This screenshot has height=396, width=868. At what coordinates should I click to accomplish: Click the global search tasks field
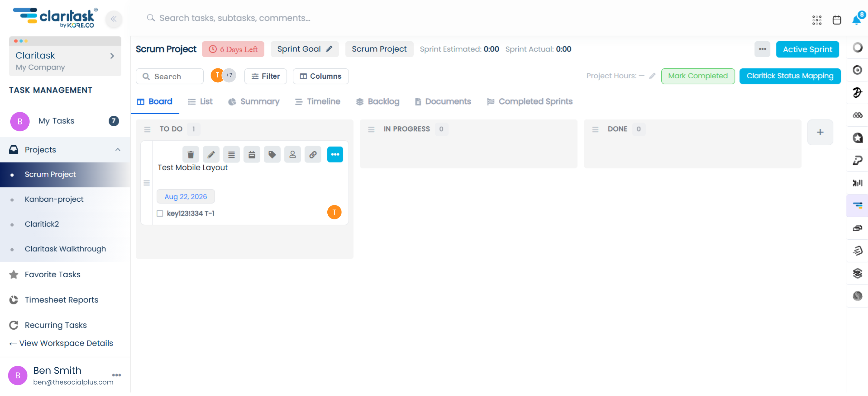[235, 18]
